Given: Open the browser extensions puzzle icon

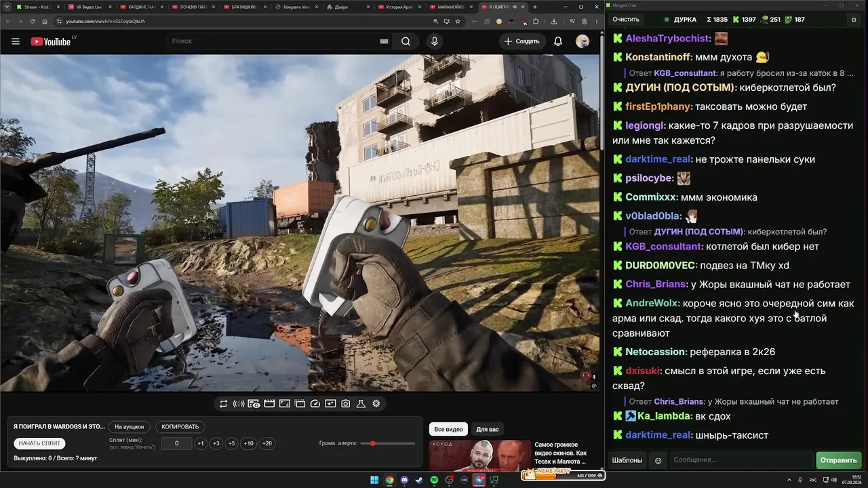Looking at the screenshot, I should pyautogui.click(x=536, y=21).
